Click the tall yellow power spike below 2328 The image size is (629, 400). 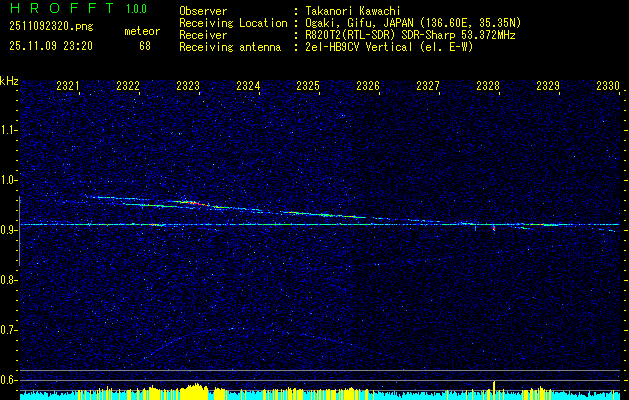click(494, 390)
